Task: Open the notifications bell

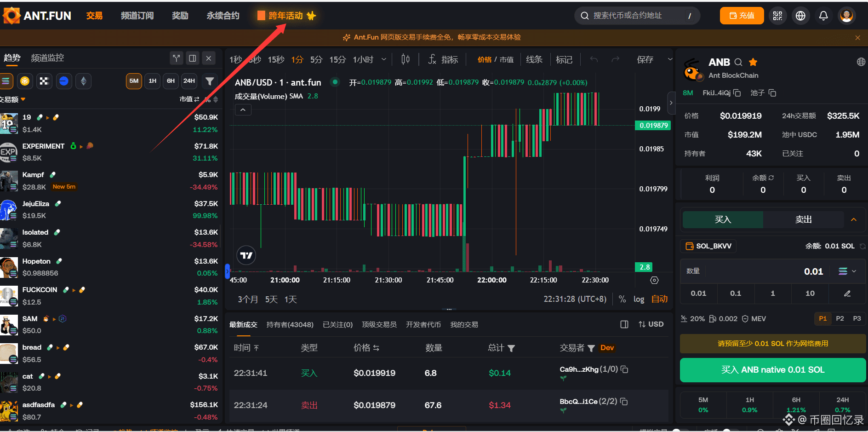Action: [x=823, y=16]
